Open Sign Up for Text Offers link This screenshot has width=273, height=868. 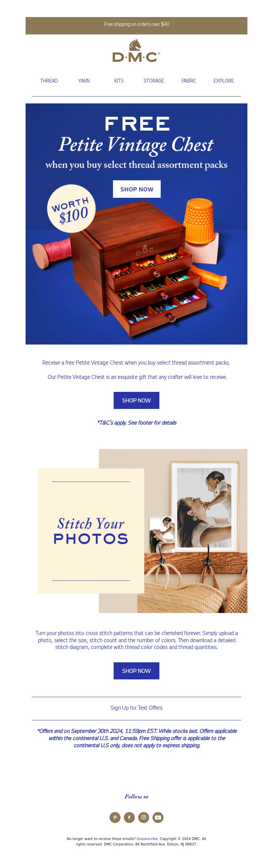pos(136,708)
